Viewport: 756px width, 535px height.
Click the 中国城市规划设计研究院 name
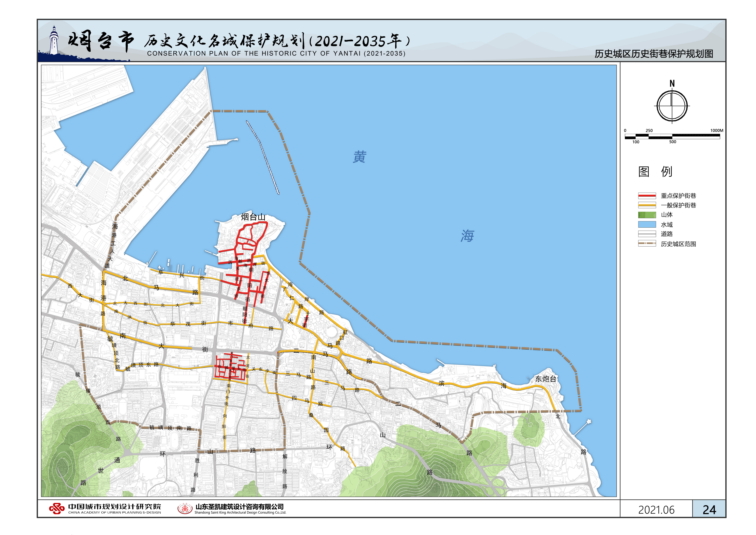point(115,507)
